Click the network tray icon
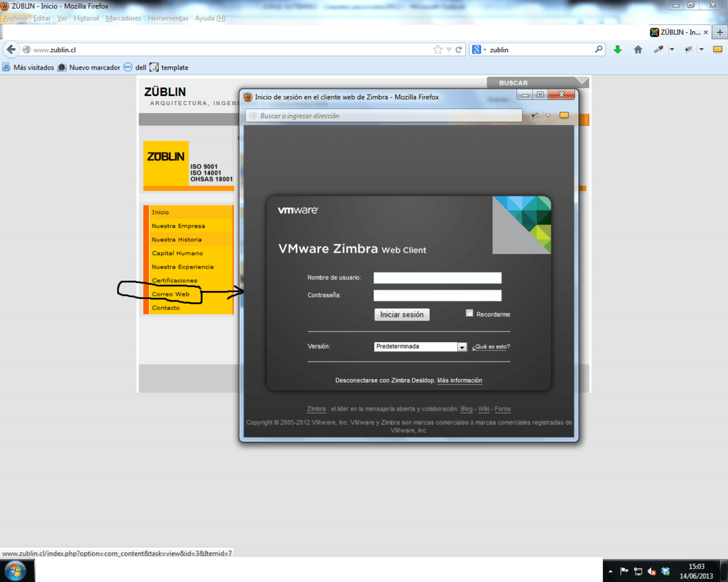The width and height of the screenshot is (728, 582). point(639,571)
